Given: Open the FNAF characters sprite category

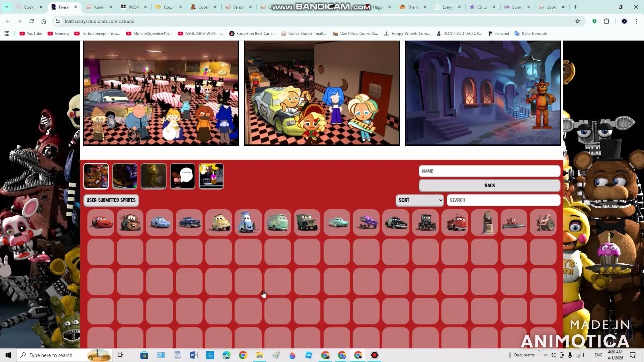Looking at the screenshot, I should (x=96, y=176).
